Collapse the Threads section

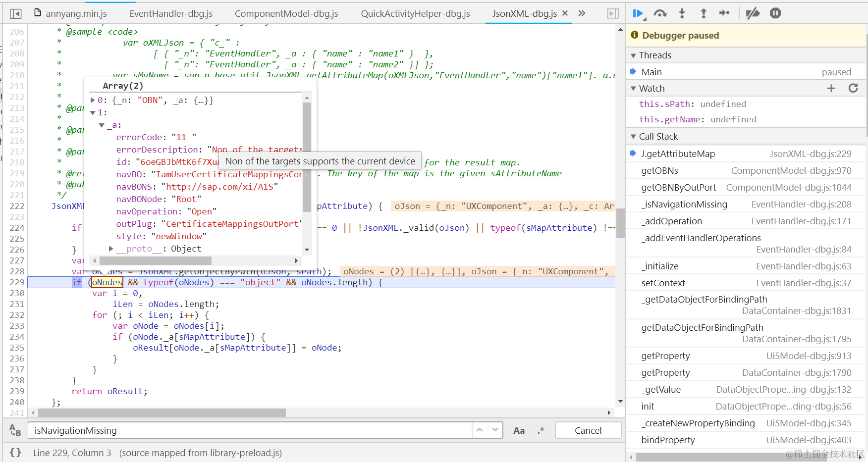coord(633,55)
